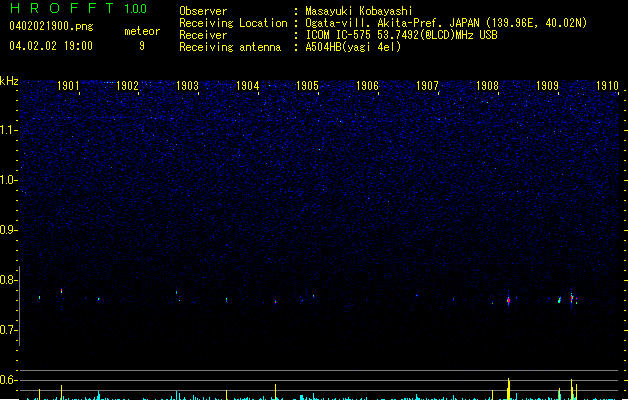Click the 'Receiving antenna' label
The height and width of the screenshot is (400, 629).
(230, 47)
